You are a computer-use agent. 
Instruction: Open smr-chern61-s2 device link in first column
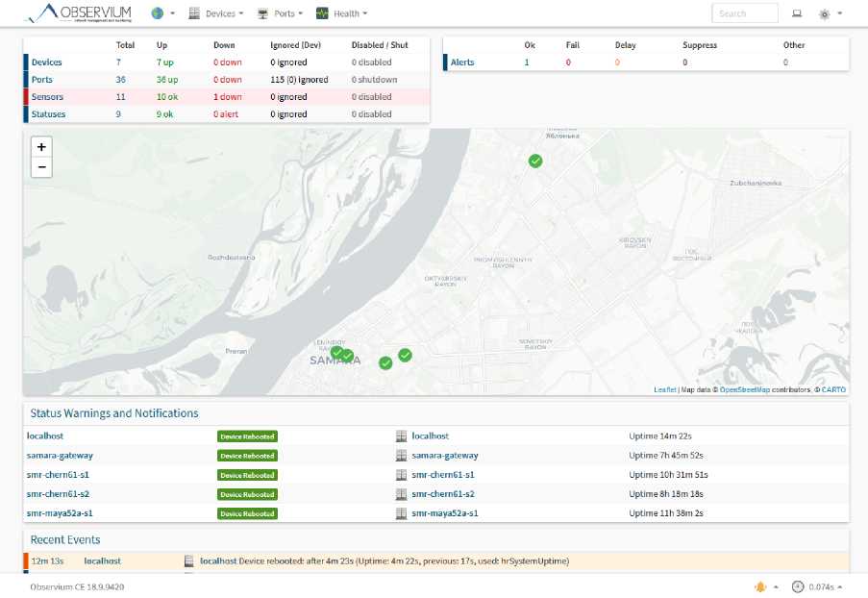tap(58, 494)
